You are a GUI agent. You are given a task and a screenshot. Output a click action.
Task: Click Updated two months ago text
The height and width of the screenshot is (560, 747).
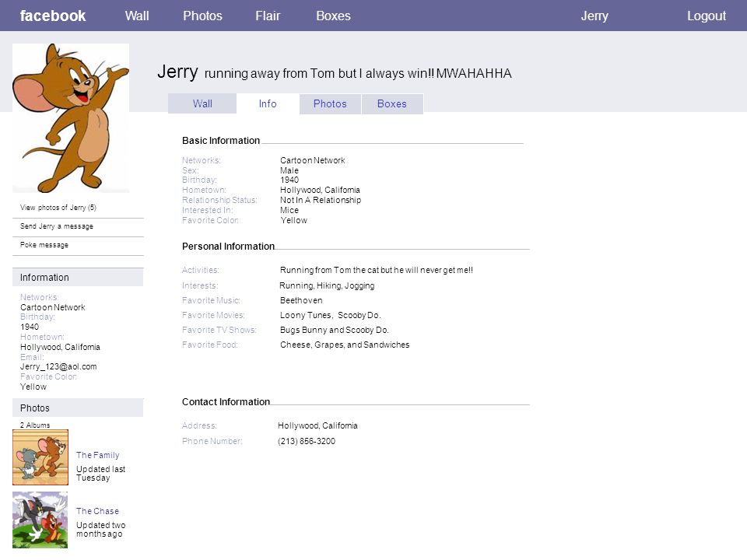[100, 530]
